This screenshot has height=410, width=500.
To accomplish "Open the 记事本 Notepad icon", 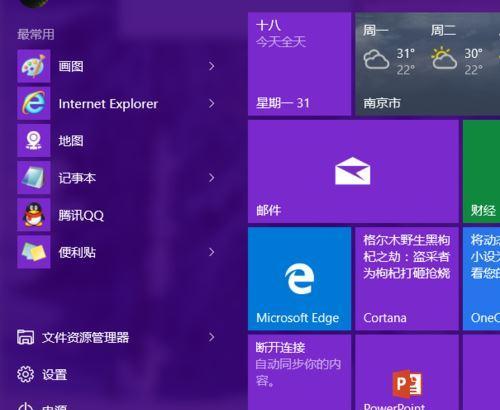I will (x=34, y=178).
